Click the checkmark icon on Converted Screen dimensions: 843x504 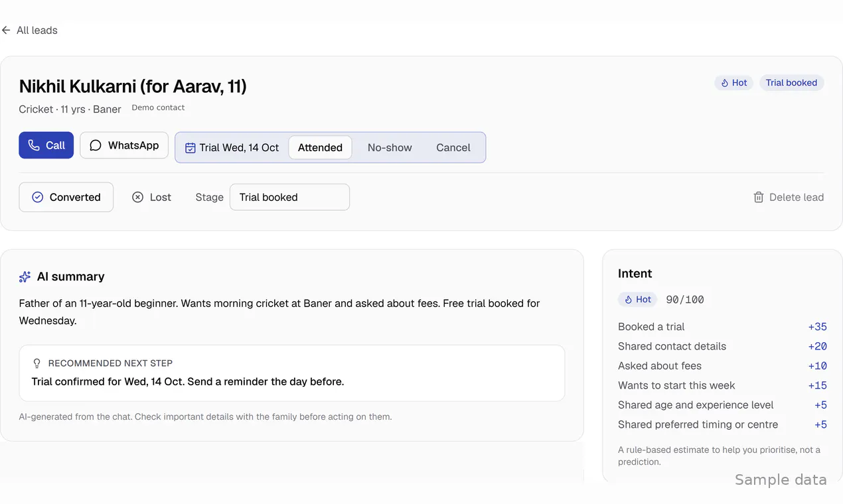point(38,197)
